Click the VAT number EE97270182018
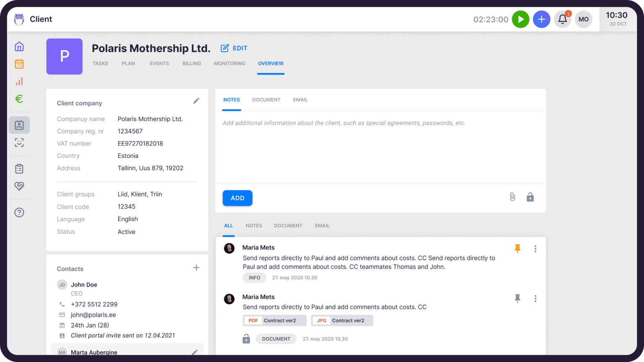 point(140,143)
